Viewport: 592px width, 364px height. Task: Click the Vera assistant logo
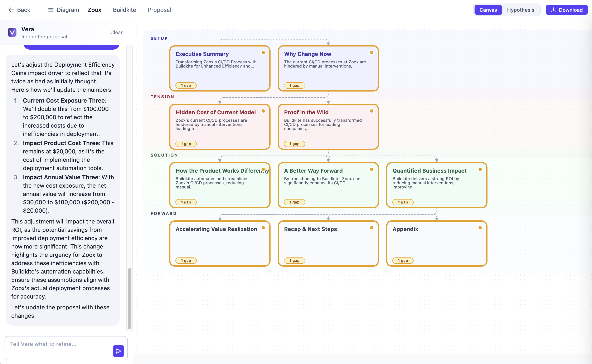click(12, 32)
